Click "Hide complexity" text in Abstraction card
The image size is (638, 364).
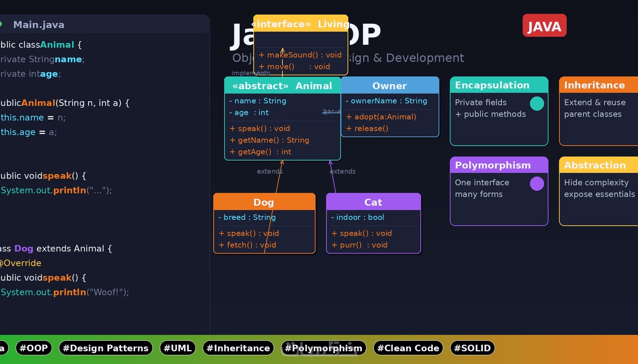point(596,182)
